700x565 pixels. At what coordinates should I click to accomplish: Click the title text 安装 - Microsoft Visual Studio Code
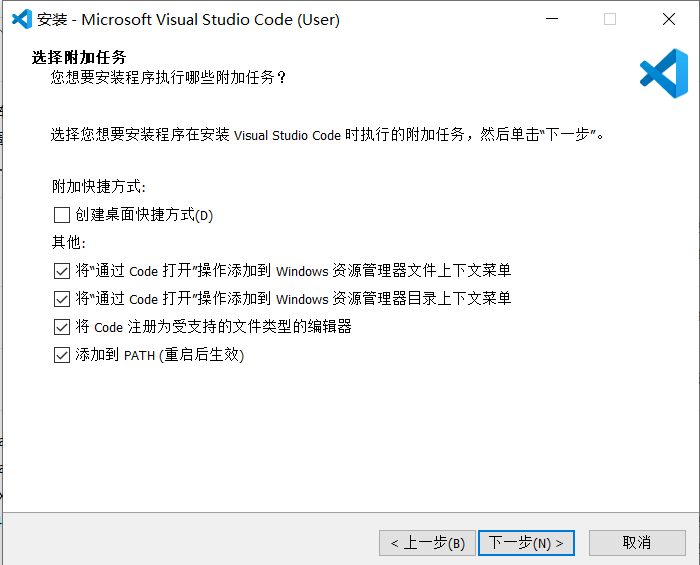(x=188, y=19)
